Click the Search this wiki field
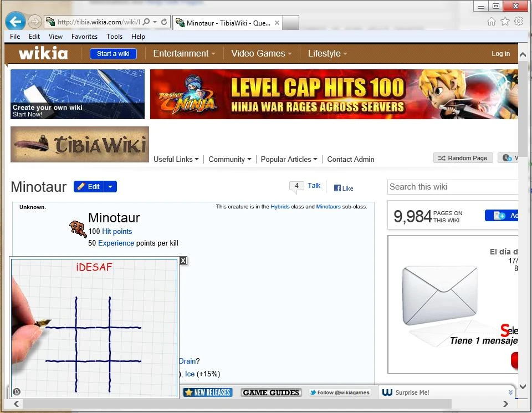 (453, 187)
